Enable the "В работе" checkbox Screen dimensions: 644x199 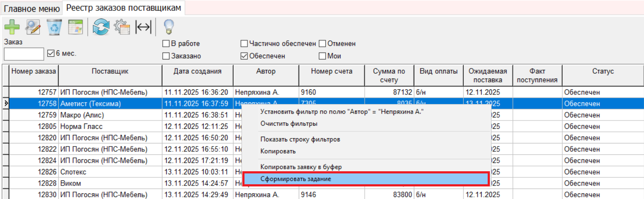(x=166, y=44)
